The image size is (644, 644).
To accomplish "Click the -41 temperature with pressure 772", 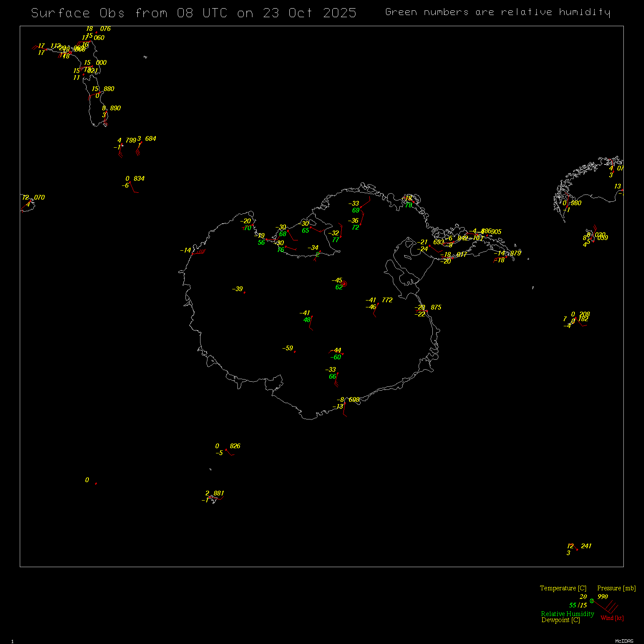I will 371,300.
